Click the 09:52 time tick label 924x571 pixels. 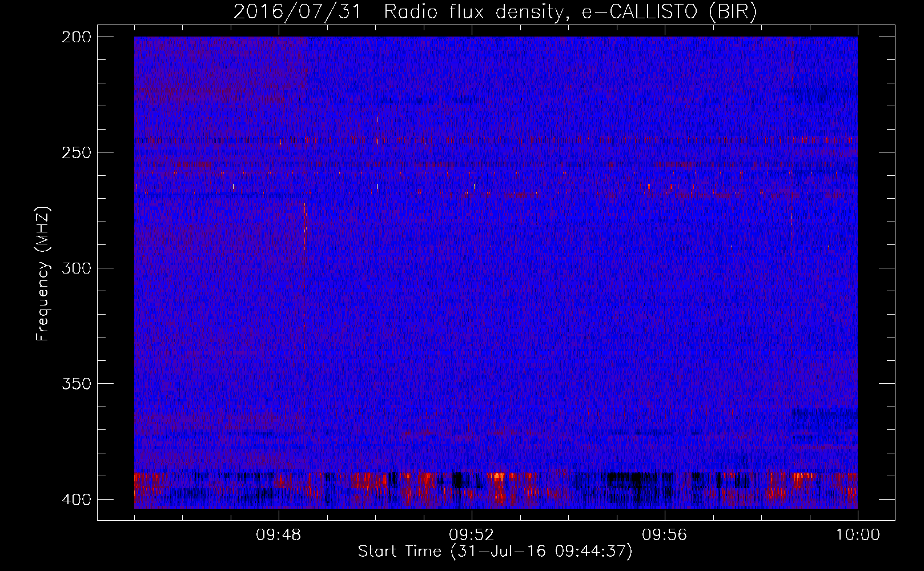pyautogui.click(x=472, y=535)
